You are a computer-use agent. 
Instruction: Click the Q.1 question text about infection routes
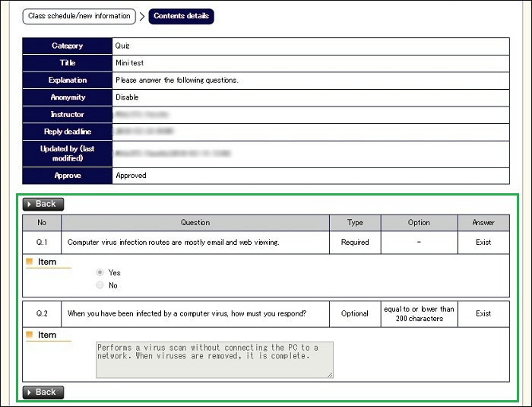click(x=173, y=243)
